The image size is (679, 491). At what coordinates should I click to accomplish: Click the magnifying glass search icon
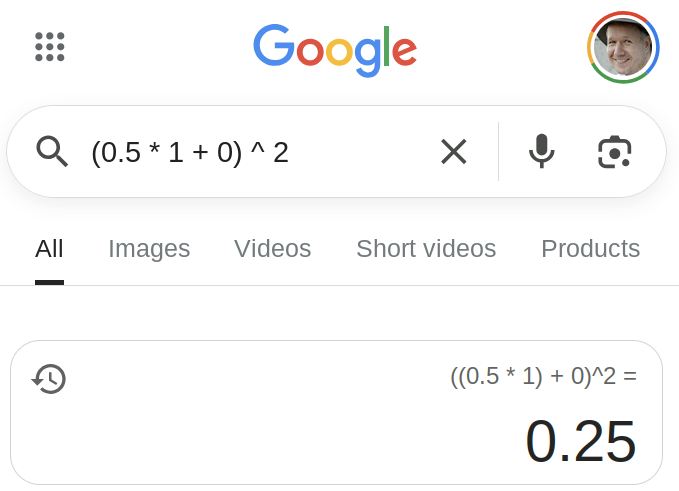(52, 151)
